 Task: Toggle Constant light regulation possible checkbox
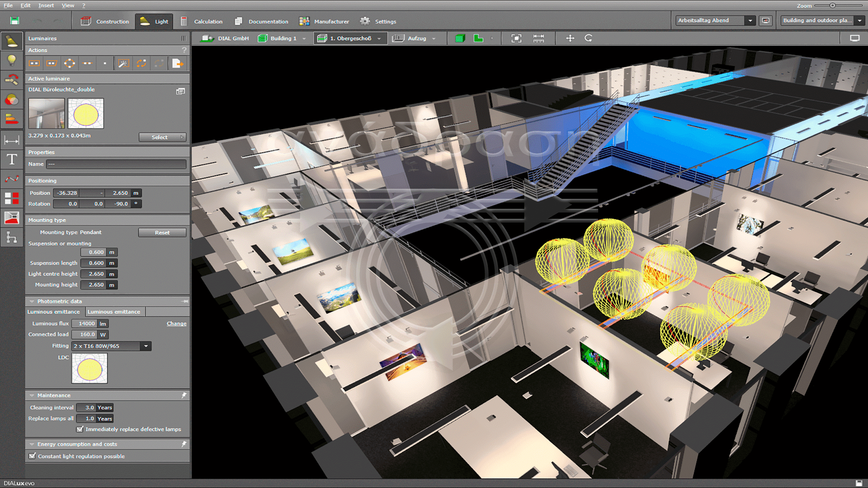click(32, 456)
